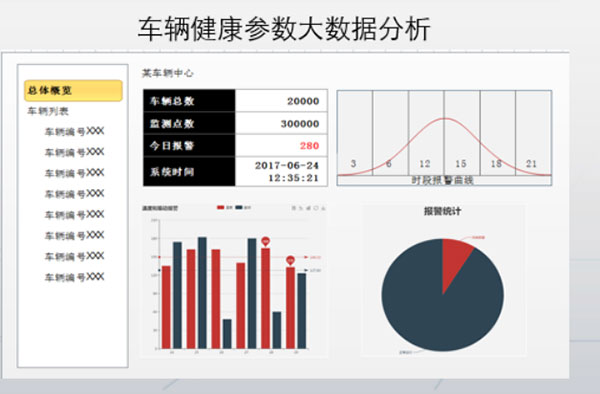Click the 20000 vehicle total cell
Screen dimensions: 600x394
pos(281,101)
